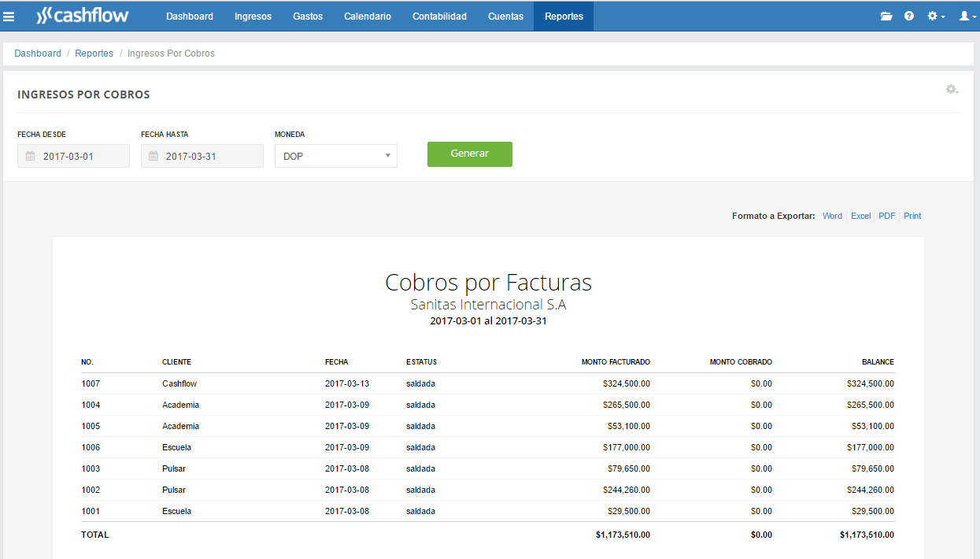Click date 2017-03-13 in the table

click(347, 383)
